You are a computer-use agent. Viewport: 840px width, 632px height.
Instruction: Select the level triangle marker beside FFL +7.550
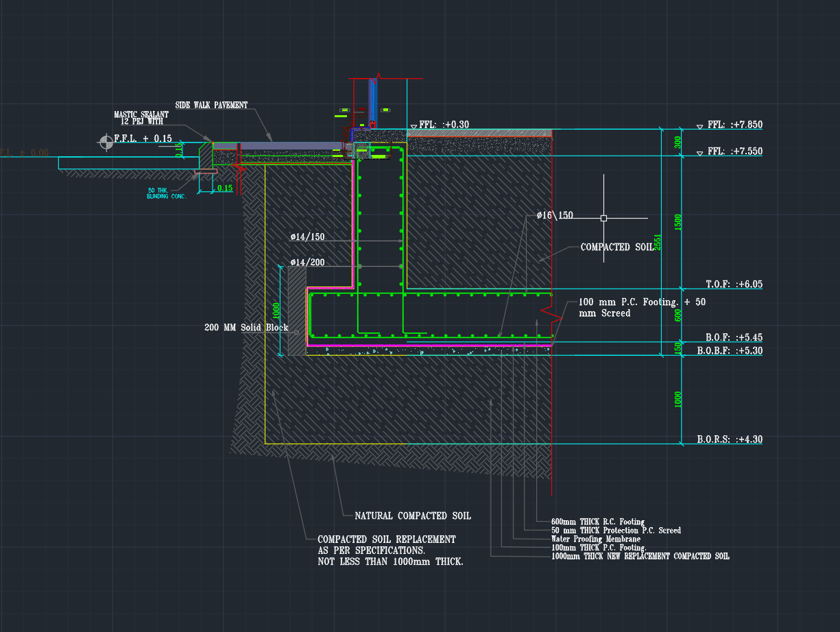pyautogui.click(x=699, y=152)
